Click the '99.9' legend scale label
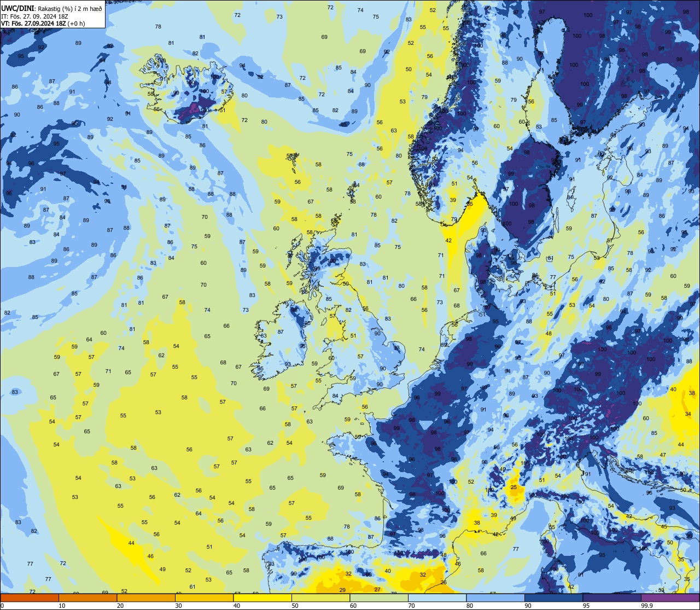700x610 pixels. coord(648,606)
